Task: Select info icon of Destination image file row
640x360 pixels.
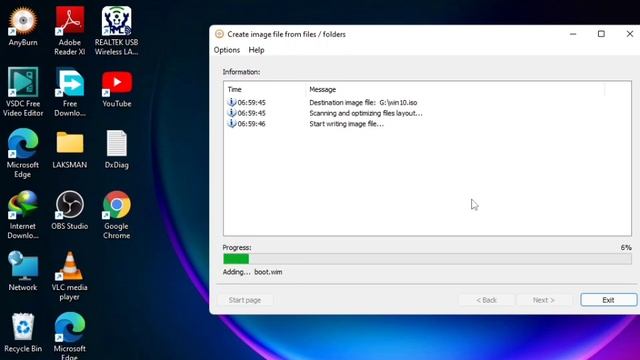Action: (231, 102)
